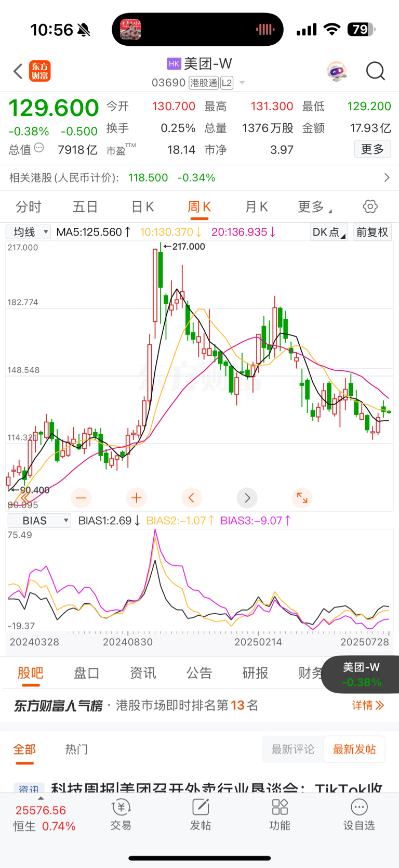Screen dimensions: 399x868
Task: Tap the 129.600 current price
Action: tap(54, 108)
